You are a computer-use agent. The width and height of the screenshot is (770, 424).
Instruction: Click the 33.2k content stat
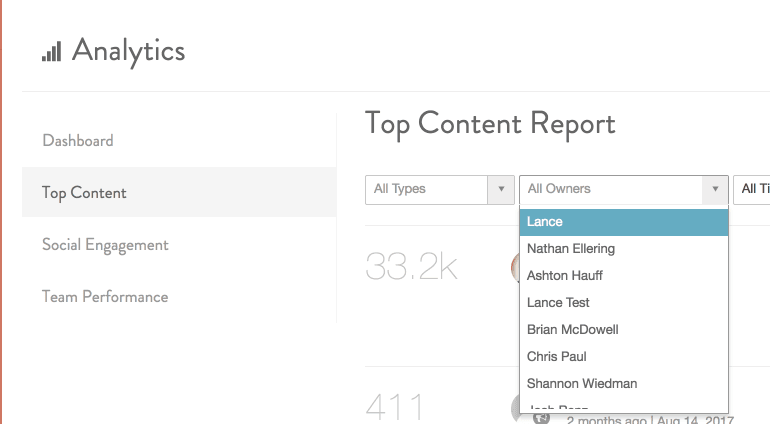pyautogui.click(x=411, y=266)
